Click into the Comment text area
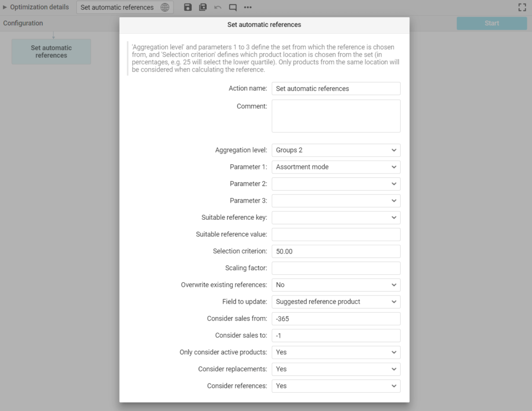The width and height of the screenshot is (532, 411). point(336,116)
